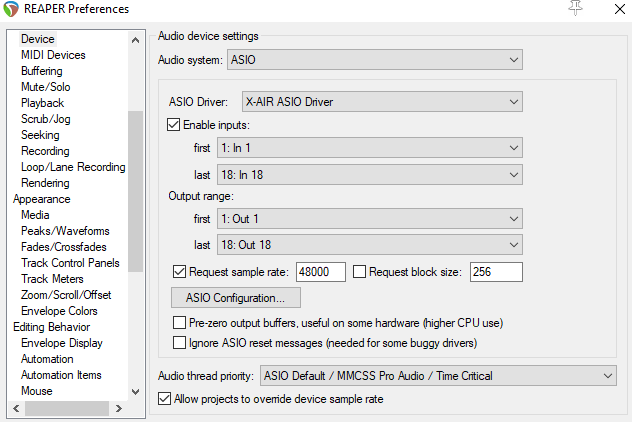Open the first output dropdown showing Out 1

(x=370, y=218)
